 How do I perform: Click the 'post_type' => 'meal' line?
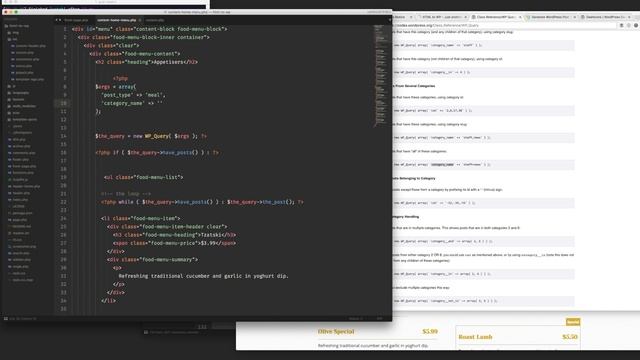(133, 95)
